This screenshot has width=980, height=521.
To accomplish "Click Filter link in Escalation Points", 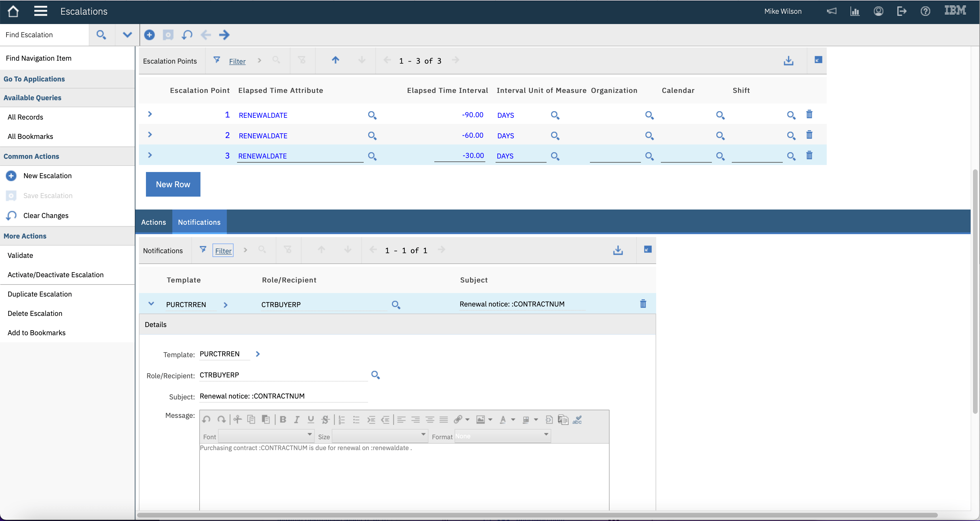I will tap(237, 61).
